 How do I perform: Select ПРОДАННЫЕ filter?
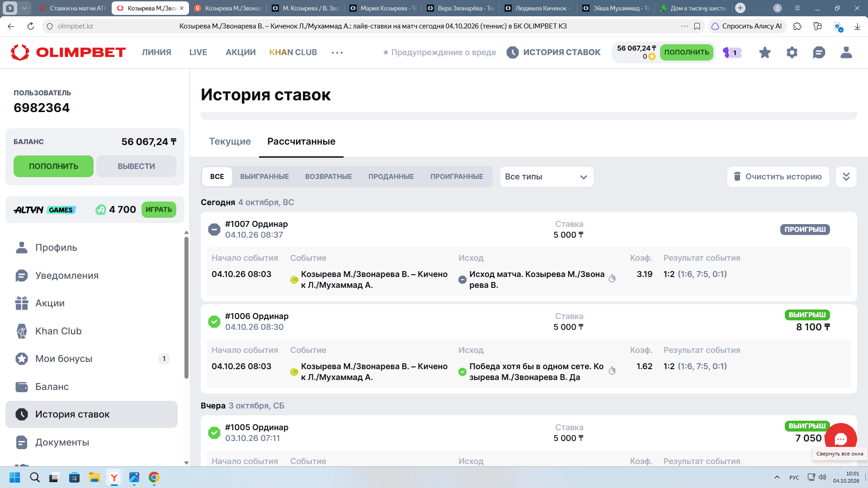pos(391,177)
